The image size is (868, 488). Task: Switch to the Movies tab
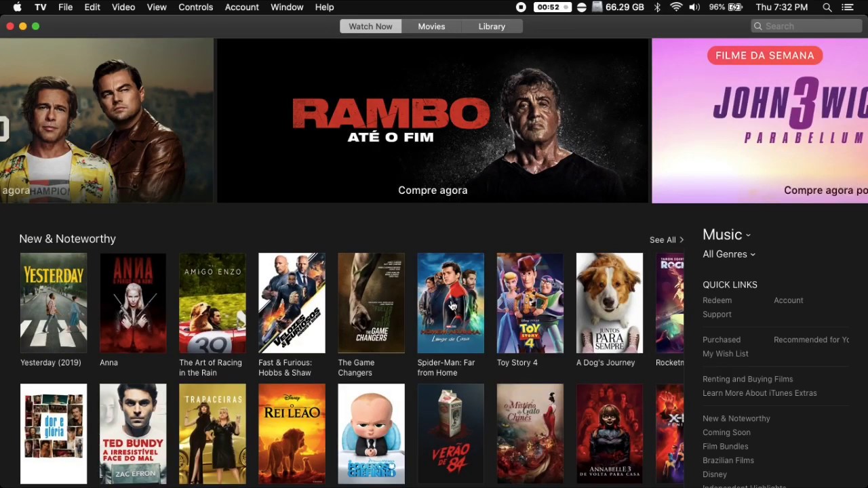(431, 26)
